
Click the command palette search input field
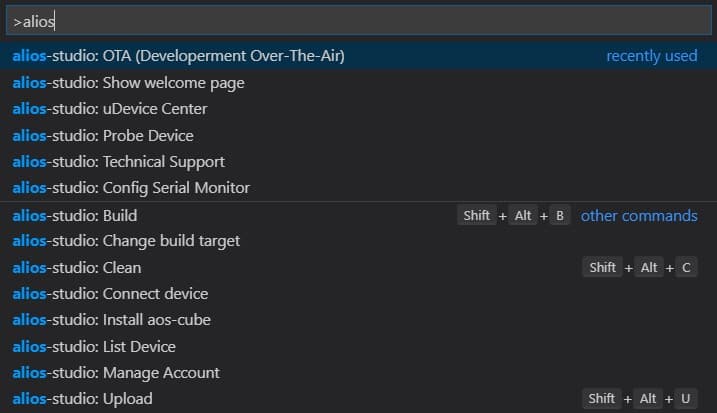[358, 21]
